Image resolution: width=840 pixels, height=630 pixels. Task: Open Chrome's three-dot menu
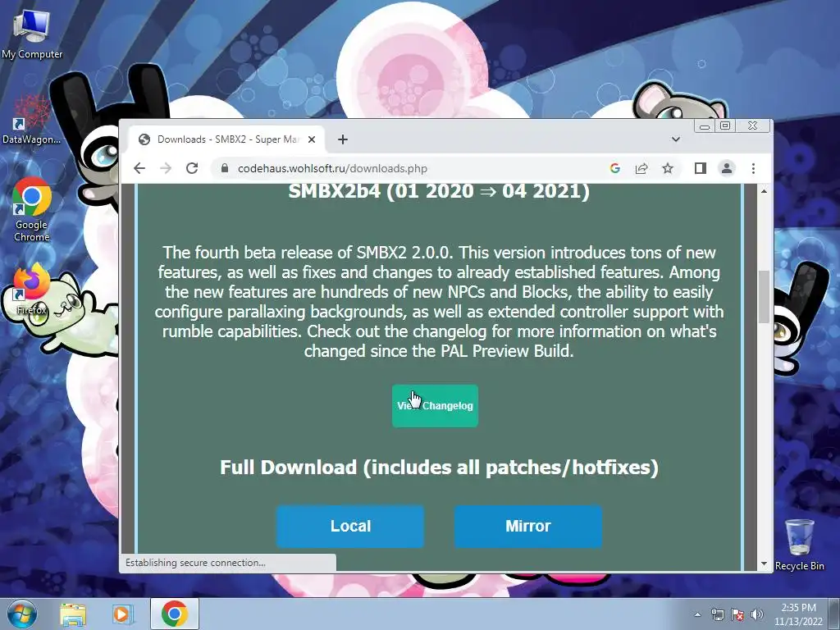coord(753,168)
